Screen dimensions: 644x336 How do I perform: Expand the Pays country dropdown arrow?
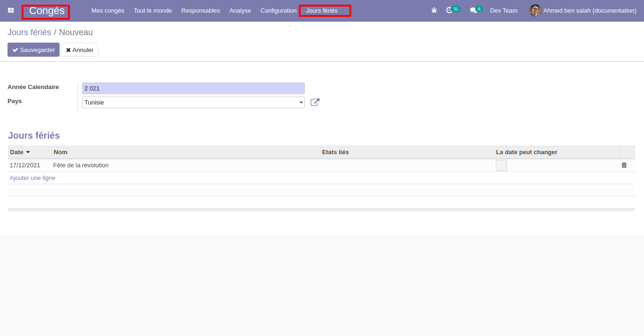301,103
